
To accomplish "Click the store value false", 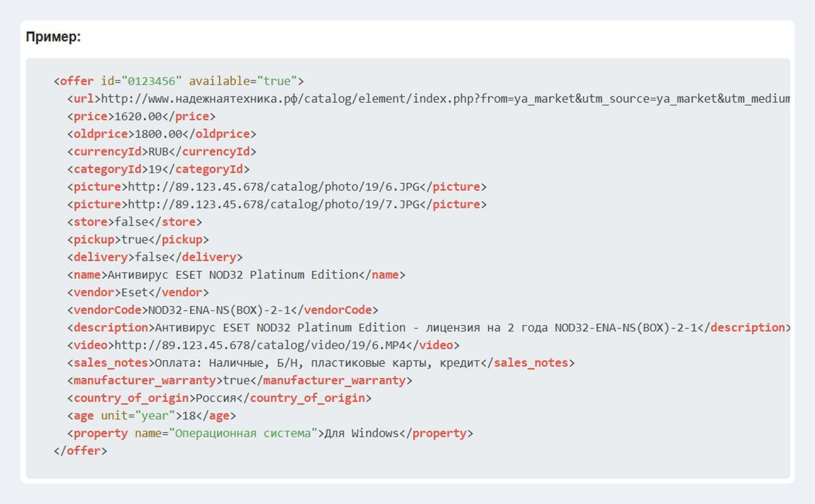I will [x=131, y=222].
